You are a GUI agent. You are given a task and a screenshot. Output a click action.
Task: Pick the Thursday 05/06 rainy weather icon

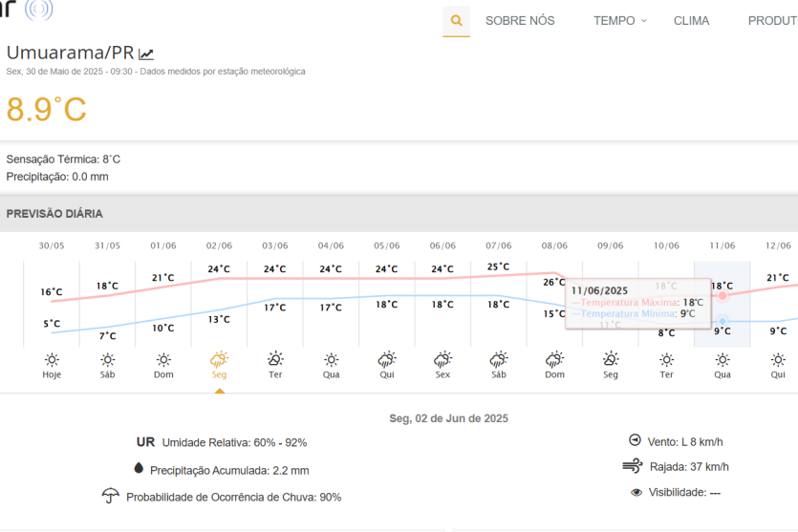tap(386, 359)
